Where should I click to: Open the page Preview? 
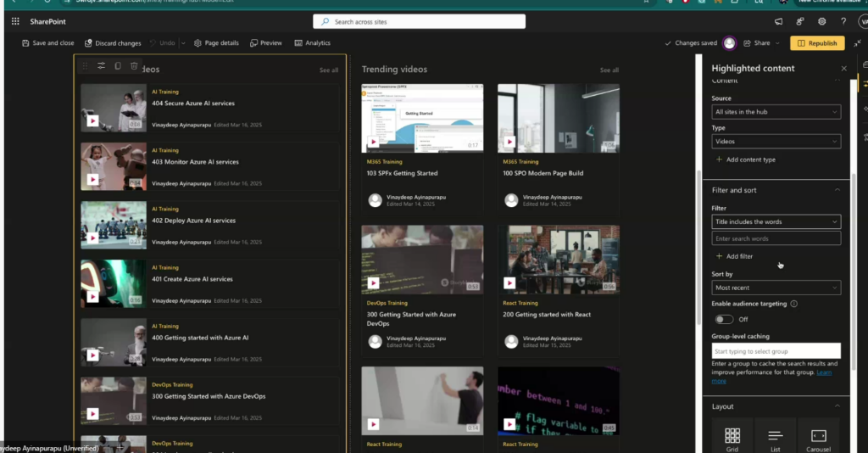pos(265,43)
